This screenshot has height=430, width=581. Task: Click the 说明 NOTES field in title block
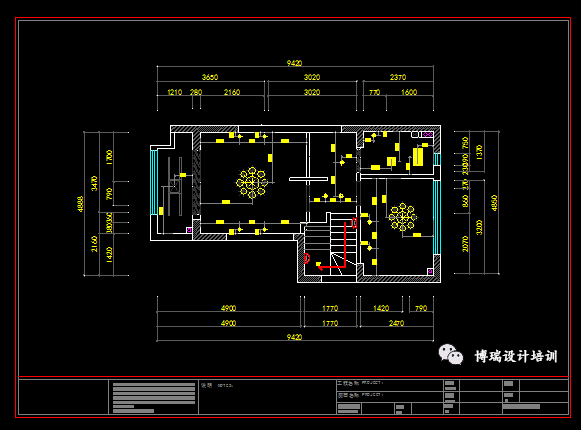tap(267, 396)
